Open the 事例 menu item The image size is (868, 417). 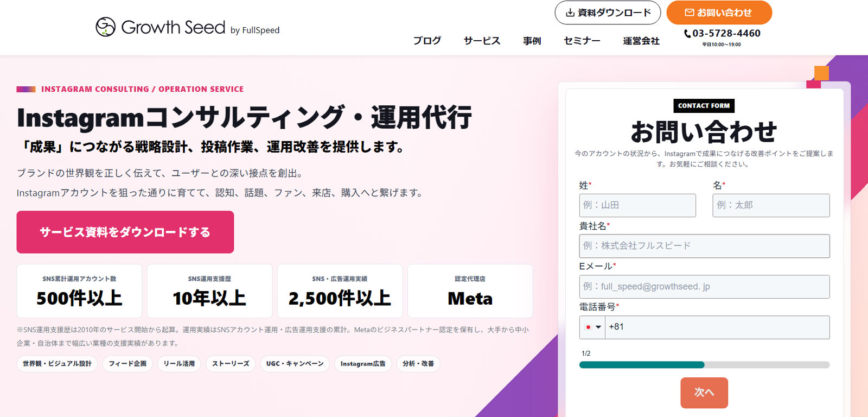pyautogui.click(x=532, y=41)
